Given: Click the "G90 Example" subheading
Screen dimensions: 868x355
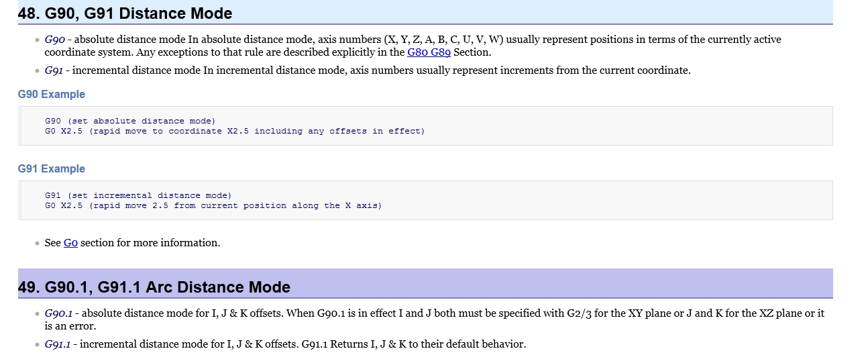Looking at the screenshot, I should point(52,95).
